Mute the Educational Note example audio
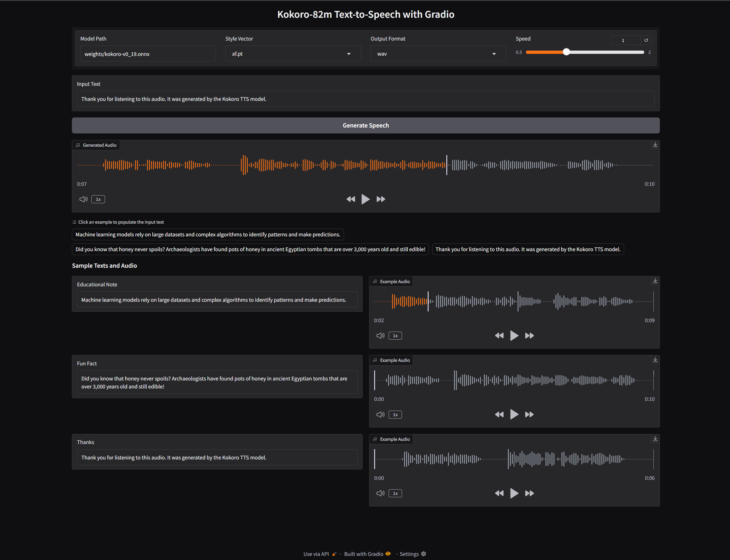Screen dimensions: 730x560 coord(380,336)
